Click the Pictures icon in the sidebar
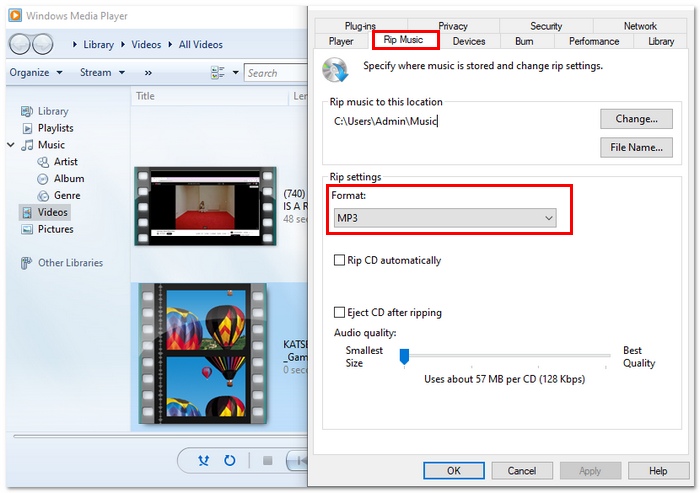Image resolution: width=700 pixels, height=493 pixels. 27,229
